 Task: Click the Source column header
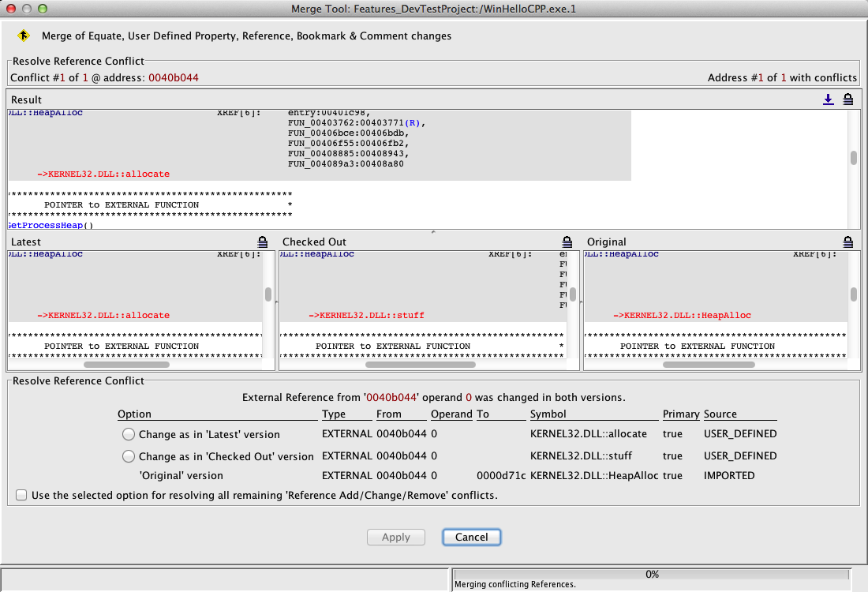pos(720,414)
